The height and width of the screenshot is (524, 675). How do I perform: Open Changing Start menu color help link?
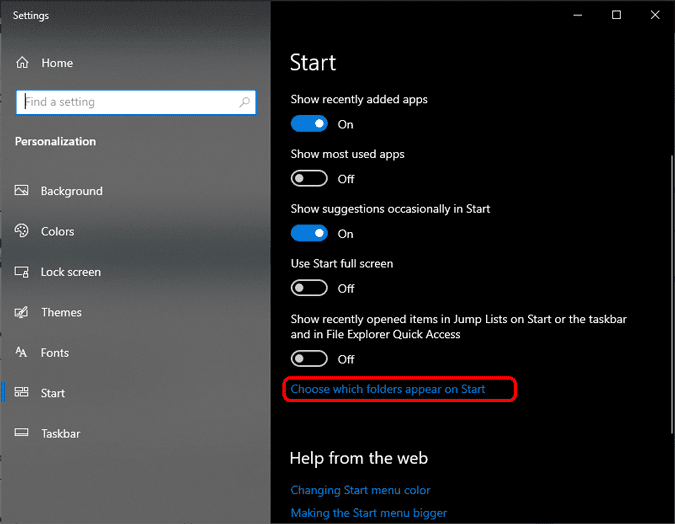click(360, 490)
